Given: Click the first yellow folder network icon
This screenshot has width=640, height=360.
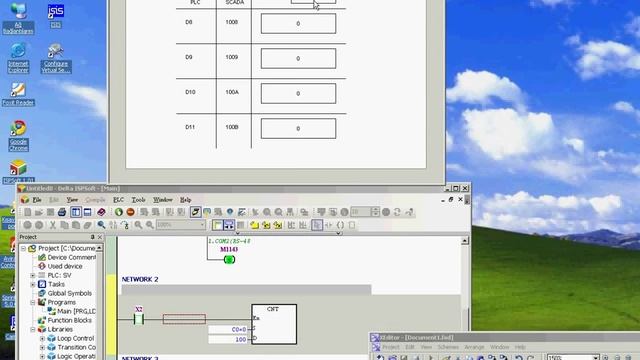Looking at the screenshot, I should 255,225.
